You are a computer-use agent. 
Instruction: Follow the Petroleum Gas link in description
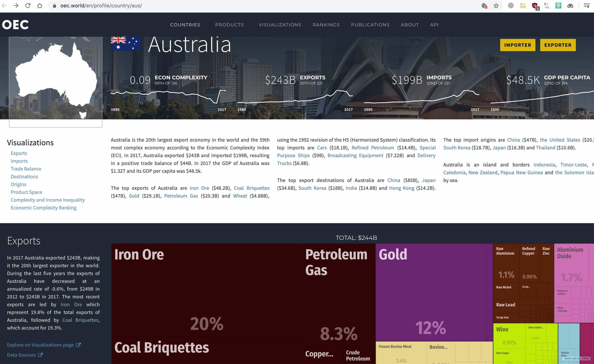pos(181,196)
